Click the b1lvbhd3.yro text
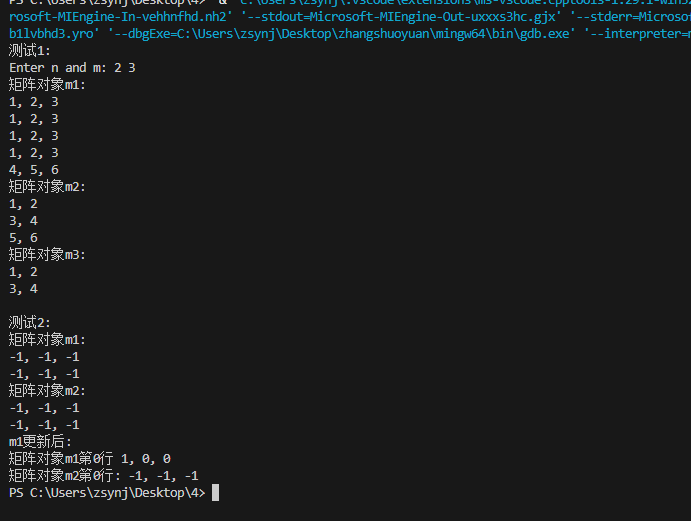This screenshot has height=521, width=691. (x=51, y=34)
